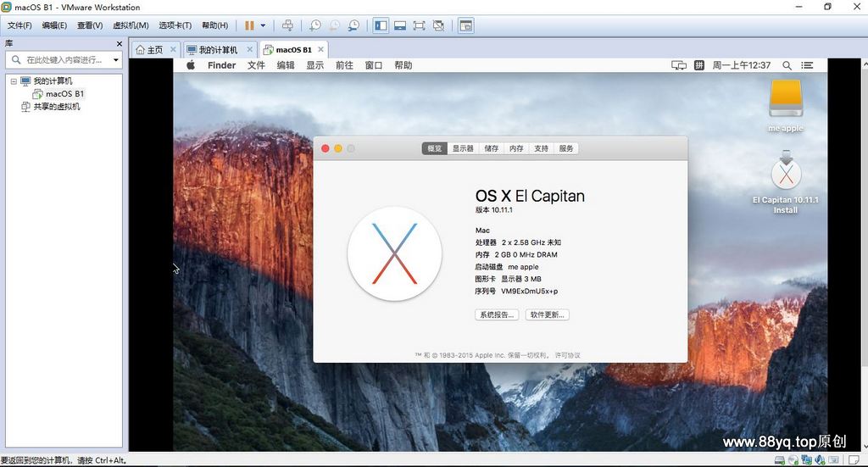
Task: Click the 版本 10.11.1 version text
Action: pyautogui.click(x=494, y=209)
